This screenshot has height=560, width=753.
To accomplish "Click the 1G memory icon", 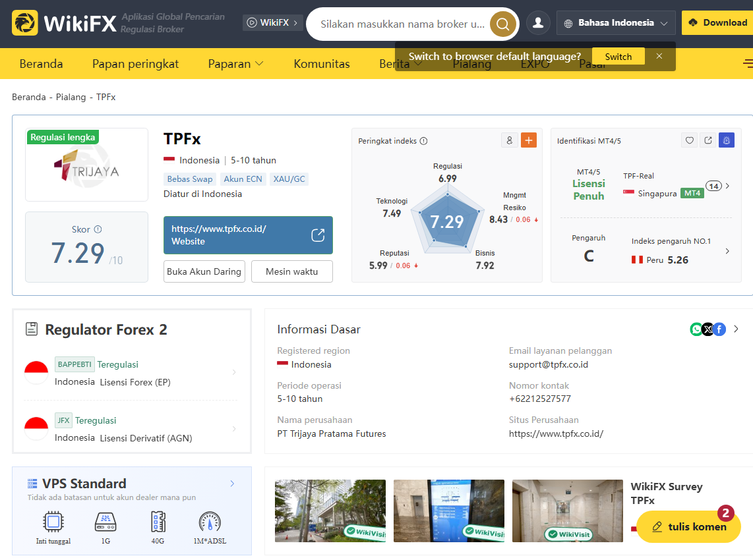I will coord(105,522).
